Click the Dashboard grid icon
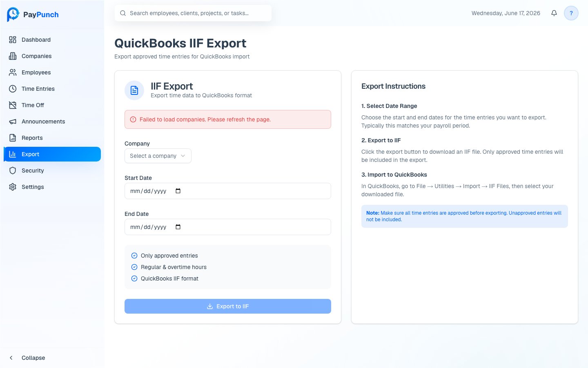588x368 pixels. point(13,40)
